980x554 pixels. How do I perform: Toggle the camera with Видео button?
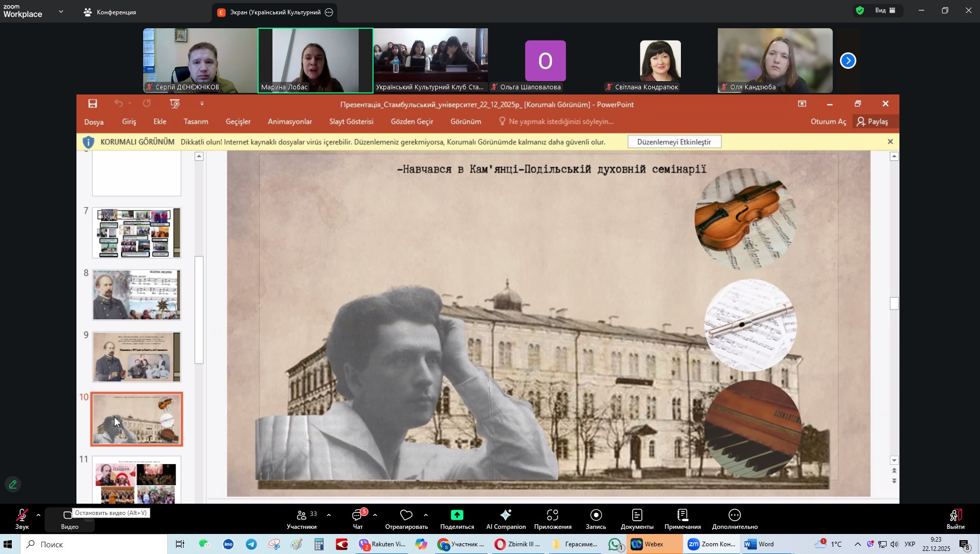coord(69,519)
